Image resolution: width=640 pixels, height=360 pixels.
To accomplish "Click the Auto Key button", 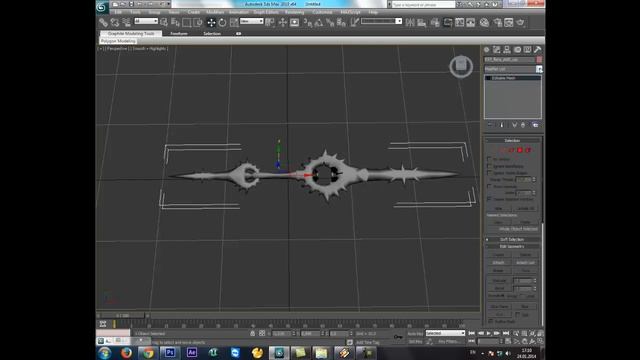I will click(x=415, y=333).
